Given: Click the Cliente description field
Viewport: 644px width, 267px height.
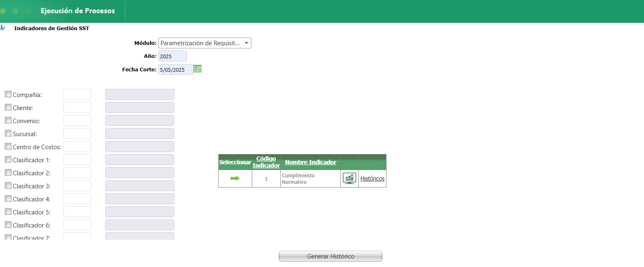Looking at the screenshot, I should pyautogui.click(x=140, y=107).
